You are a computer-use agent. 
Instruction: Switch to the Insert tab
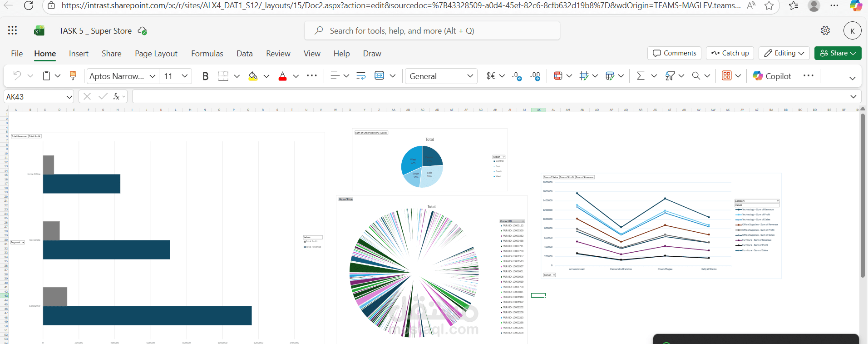pos(79,54)
